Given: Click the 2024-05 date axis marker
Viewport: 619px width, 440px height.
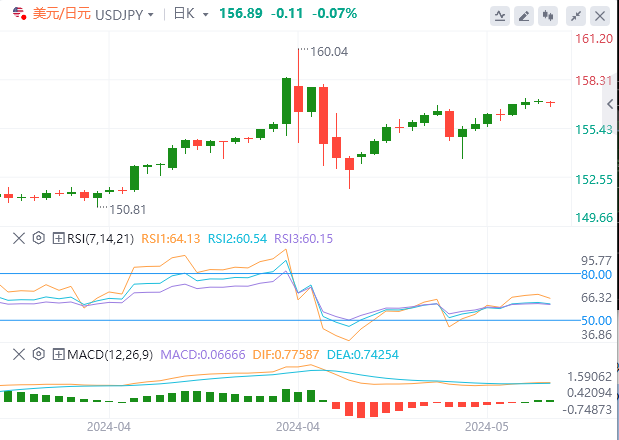Looking at the screenshot, I should coord(487,427).
